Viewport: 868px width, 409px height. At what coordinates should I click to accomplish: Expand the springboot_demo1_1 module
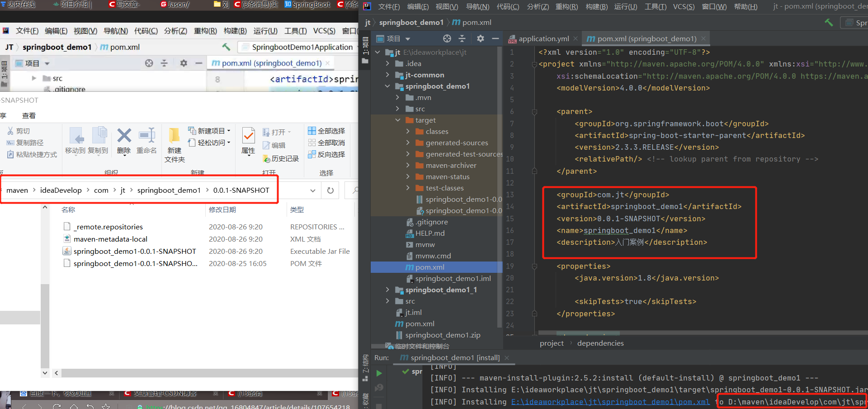[387, 290]
